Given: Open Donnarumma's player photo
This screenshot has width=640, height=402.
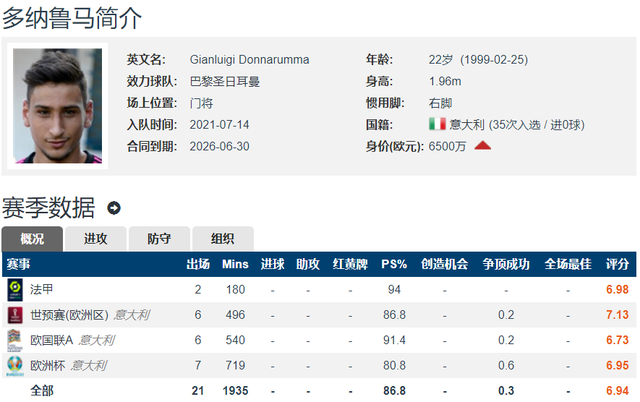Looking at the screenshot, I should point(51,96).
